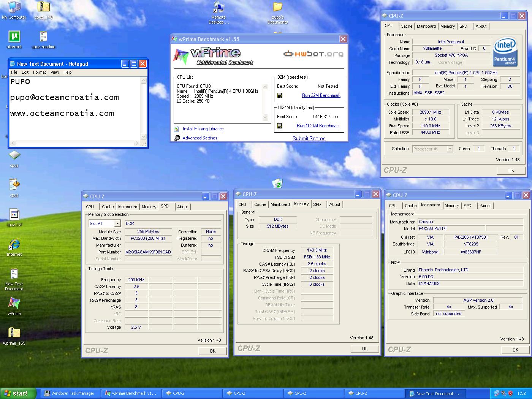Select Memory tab in top-right CPU-Z window

448,26
